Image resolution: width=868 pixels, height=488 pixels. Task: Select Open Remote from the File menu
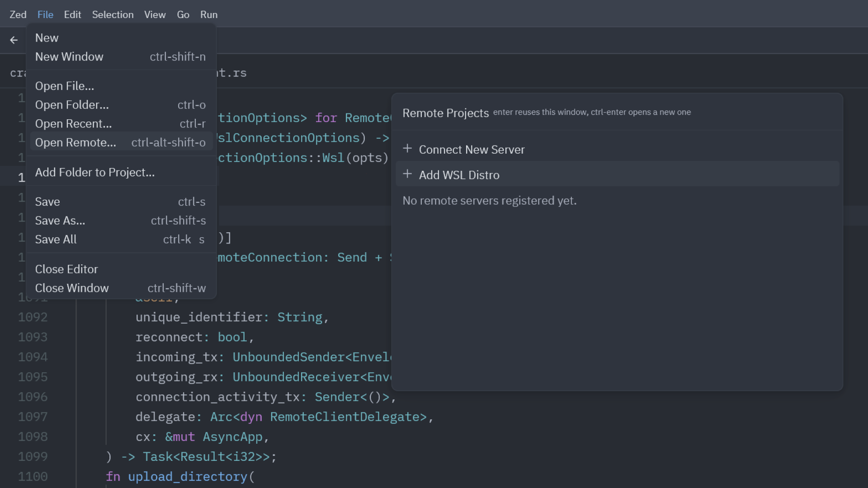click(75, 142)
